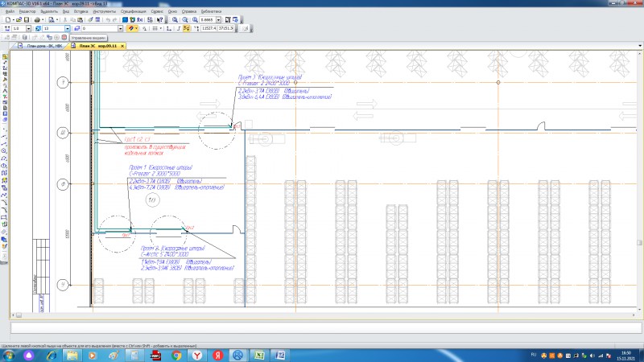Image resolution: width=644 pixels, height=362 pixels.
Task: Launch Google Chrome from taskbar
Action: tap(176, 355)
